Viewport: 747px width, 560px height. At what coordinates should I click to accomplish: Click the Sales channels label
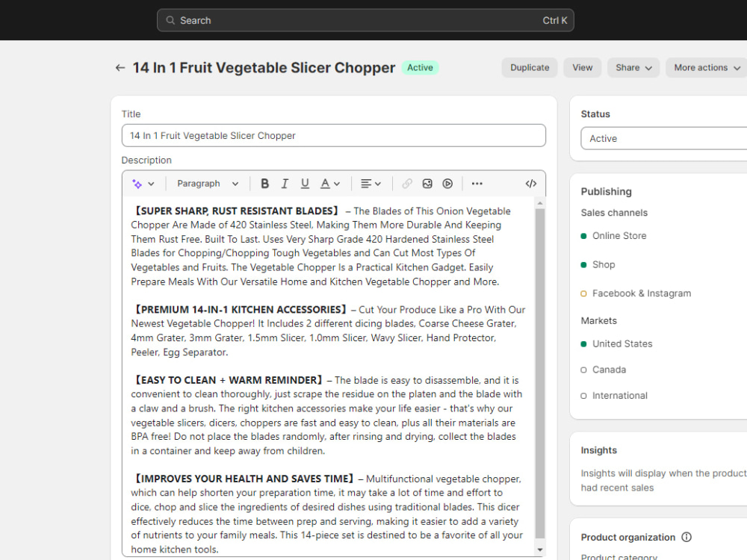[x=614, y=213]
